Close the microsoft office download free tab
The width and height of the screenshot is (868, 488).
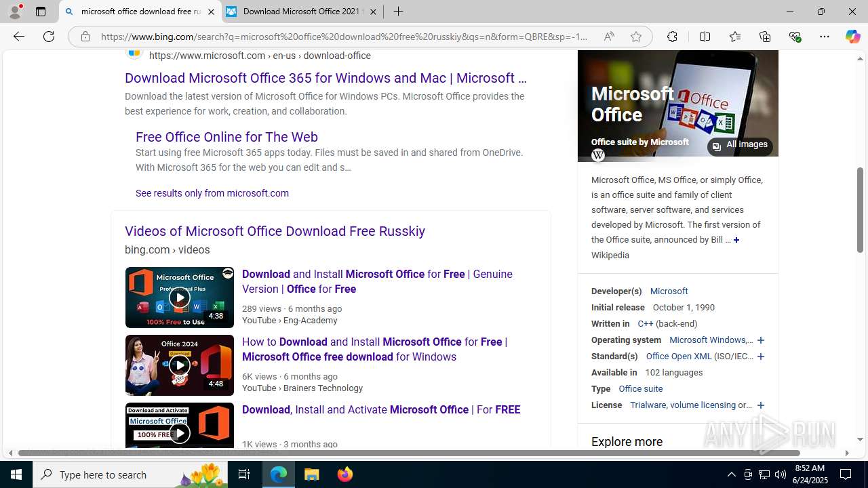click(x=210, y=12)
